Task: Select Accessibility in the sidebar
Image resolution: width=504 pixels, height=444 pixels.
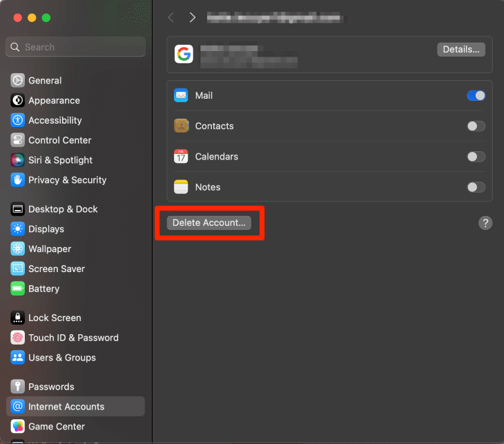Action: tap(55, 121)
